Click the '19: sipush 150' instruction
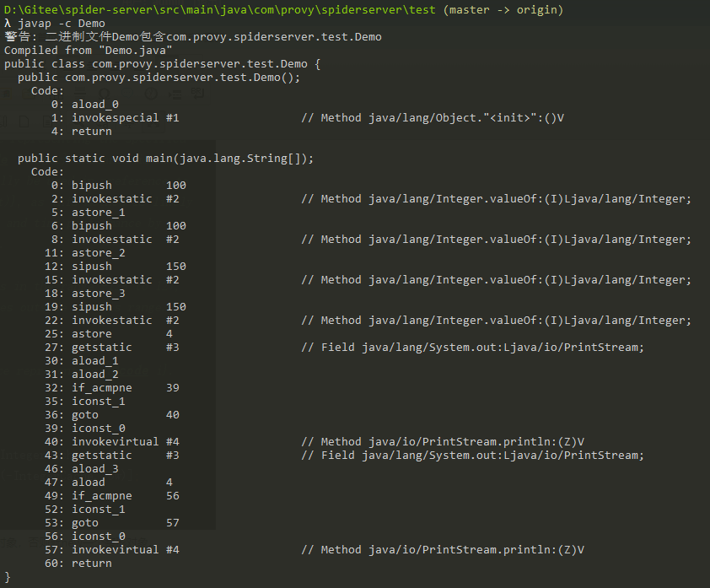The height and width of the screenshot is (588, 710). tap(115, 307)
